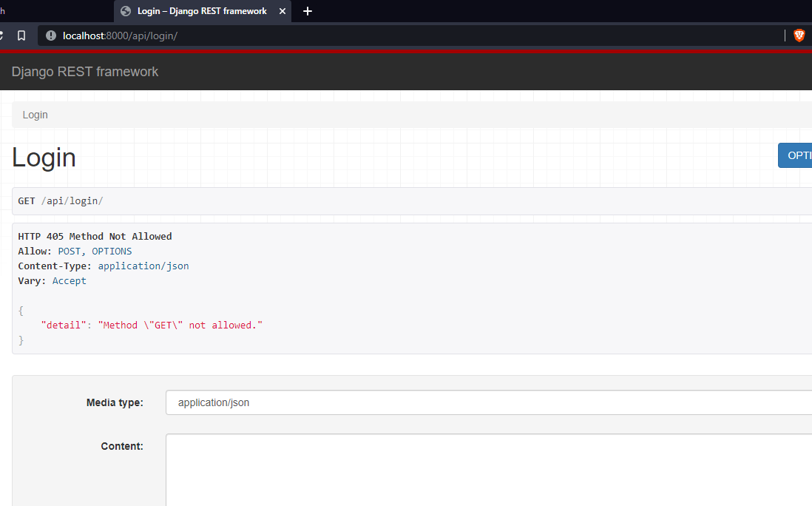The width and height of the screenshot is (812, 506).
Task: Click the site security info icon
Action: click(x=51, y=36)
